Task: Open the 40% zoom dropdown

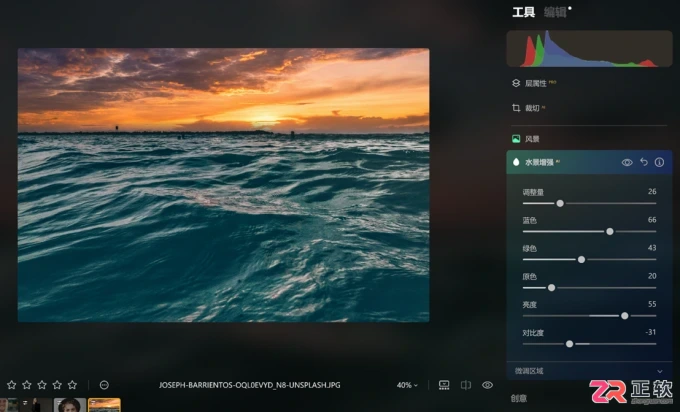Action: tap(407, 385)
